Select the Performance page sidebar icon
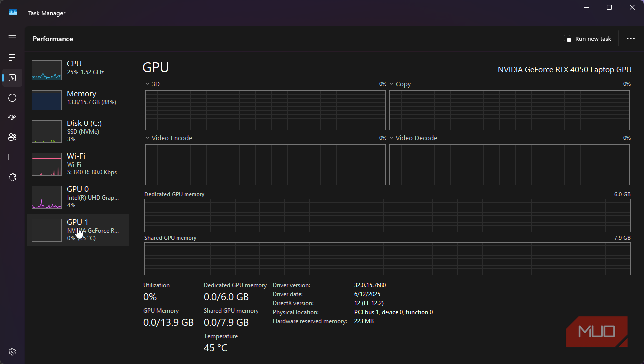This screenshot has width=644, height=364. [x=12, y=78]
